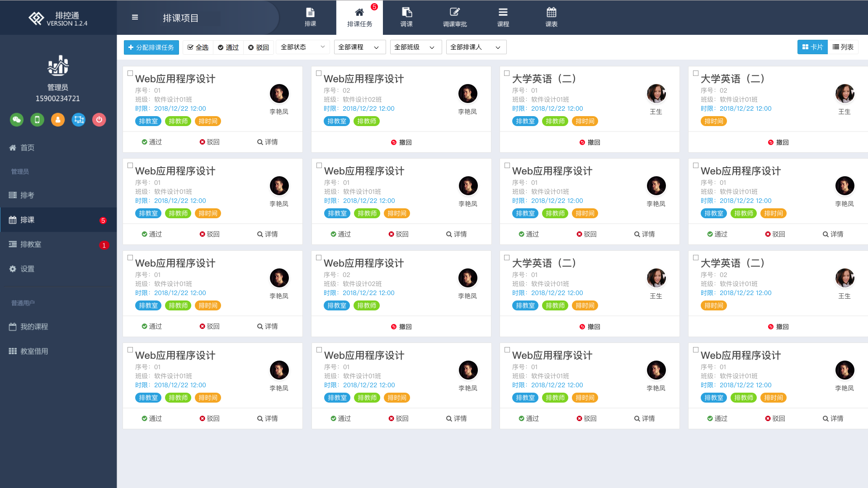This screenshot has height=488, width=868.
Task: Click the green WeChat icon in sidebar
Action: (17, 120)
